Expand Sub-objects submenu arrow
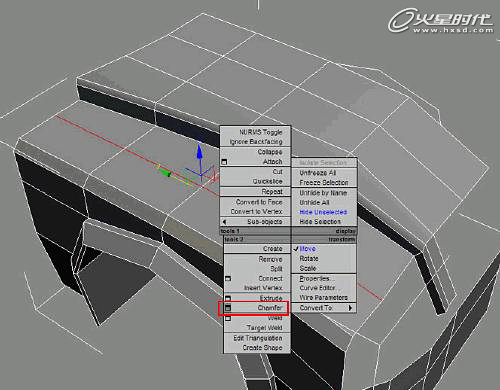500x390 pixels. click(224, 222)
